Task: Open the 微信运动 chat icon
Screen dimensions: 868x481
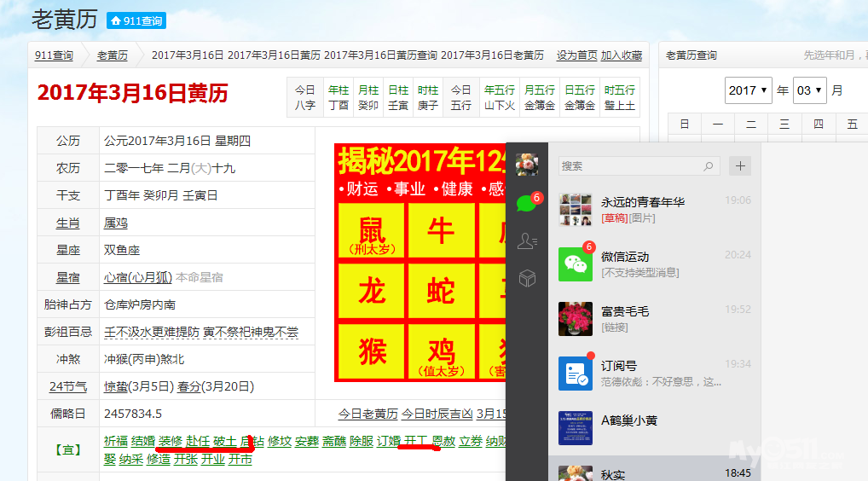Action: [576, 264]
